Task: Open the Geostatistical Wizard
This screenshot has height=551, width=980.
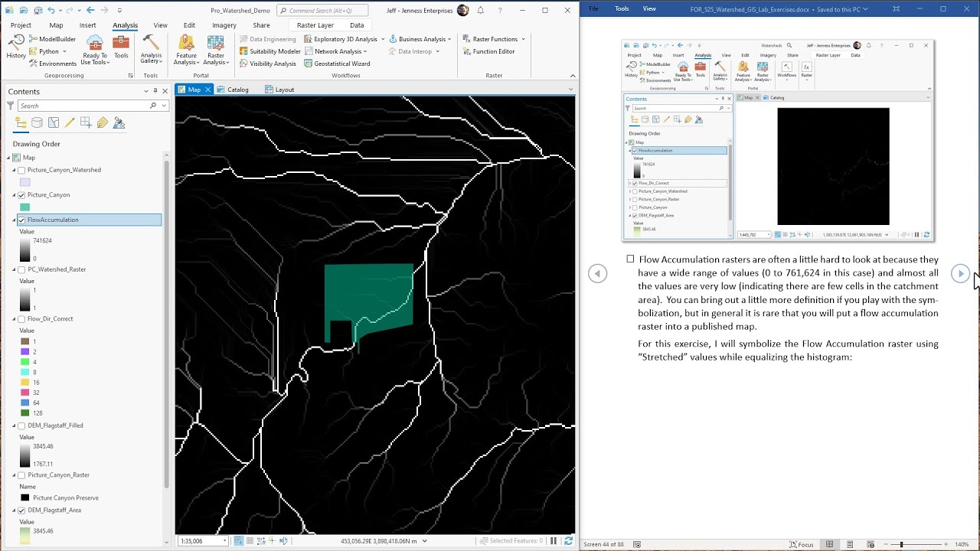Action: tap(336, 64)
